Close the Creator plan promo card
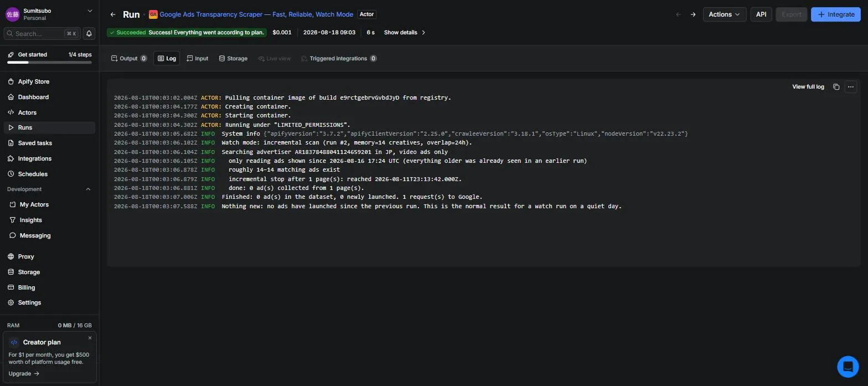This screenshot has width=868, height=386. [x=90, y=338]
